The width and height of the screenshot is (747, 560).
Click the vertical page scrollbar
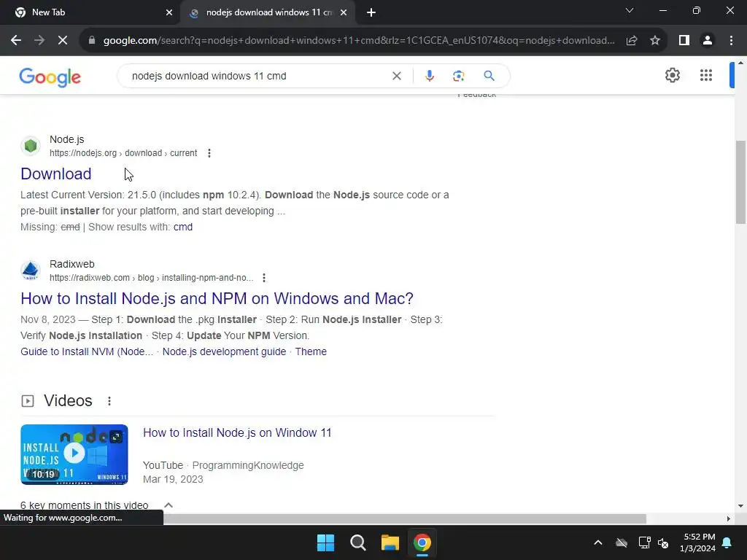[740, 182]
